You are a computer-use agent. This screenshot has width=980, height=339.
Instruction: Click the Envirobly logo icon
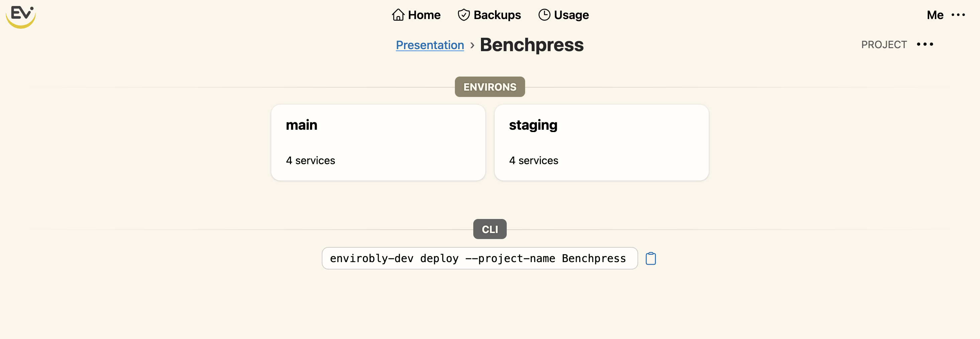tap(20, 16)
